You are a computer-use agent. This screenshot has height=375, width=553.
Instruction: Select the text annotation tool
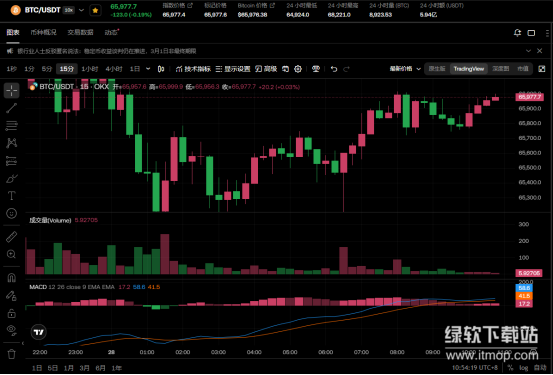(x=11, y=196)
